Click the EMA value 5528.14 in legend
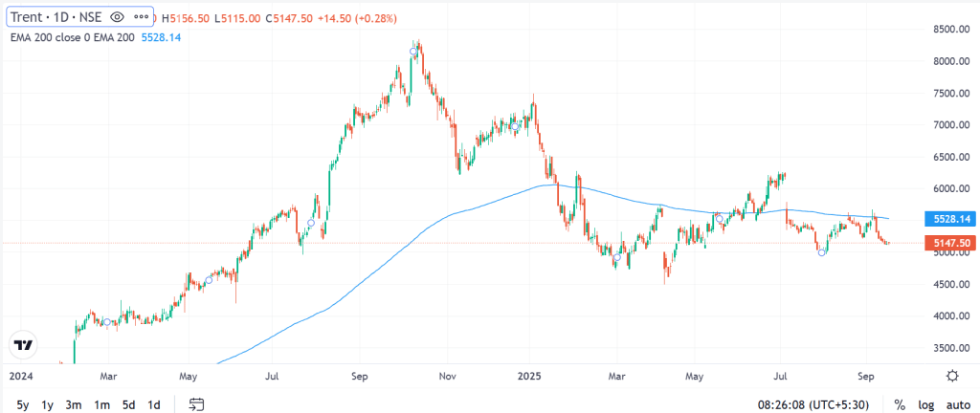Viewport: 980px width, 413px height. [x=161, y=37]
